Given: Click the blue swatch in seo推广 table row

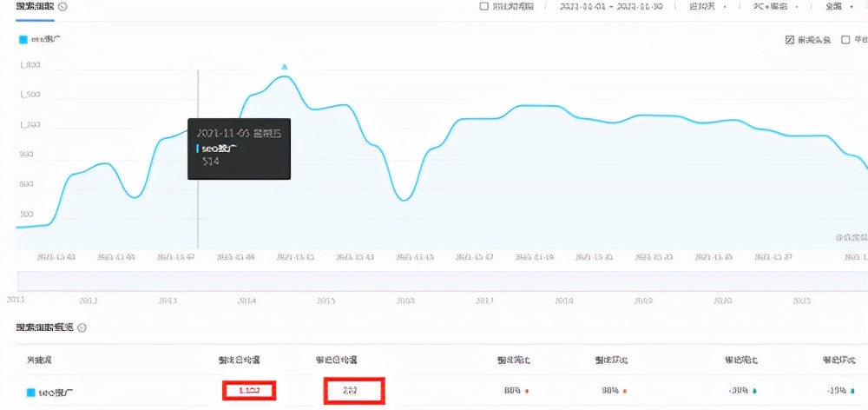Looking at the screenshot, I should (x=31, y=393).
